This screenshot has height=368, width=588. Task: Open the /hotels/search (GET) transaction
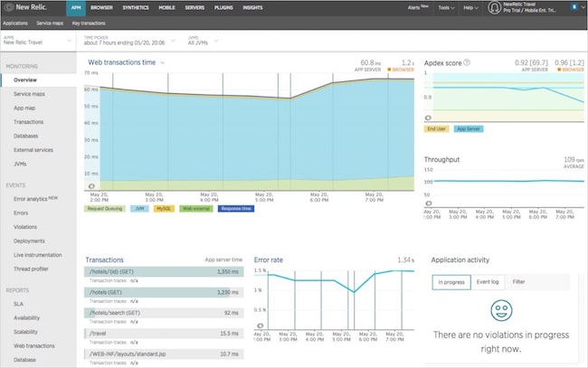point(164,313)
